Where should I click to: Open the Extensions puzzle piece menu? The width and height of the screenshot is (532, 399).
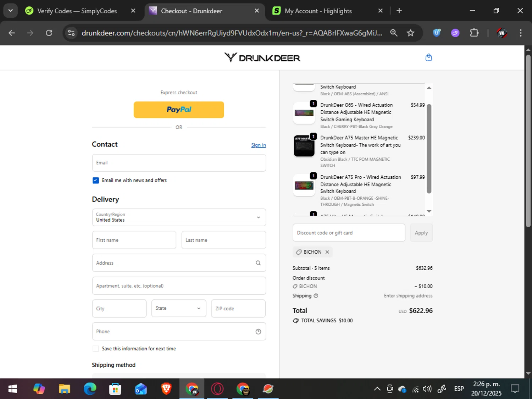click(474, 33)
